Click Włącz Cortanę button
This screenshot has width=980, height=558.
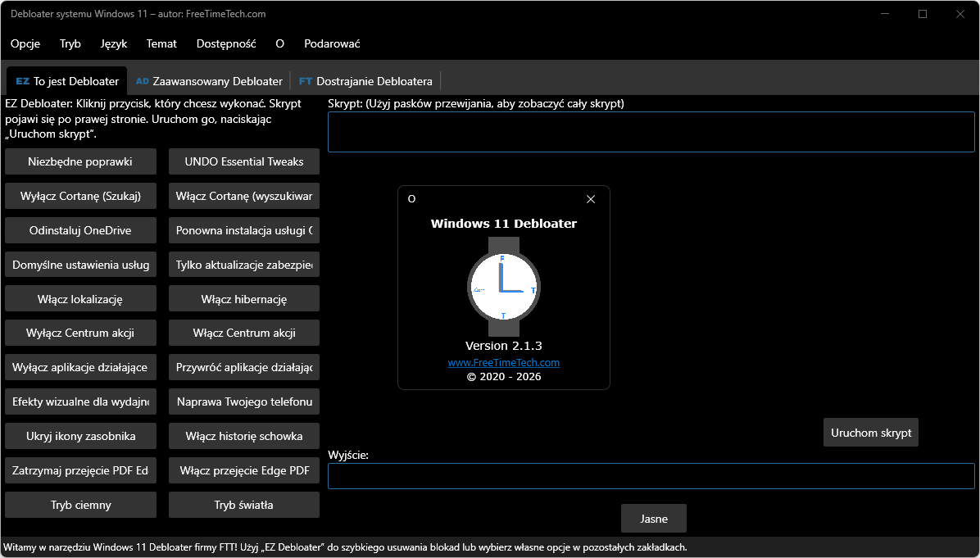(x=243, y=196)
